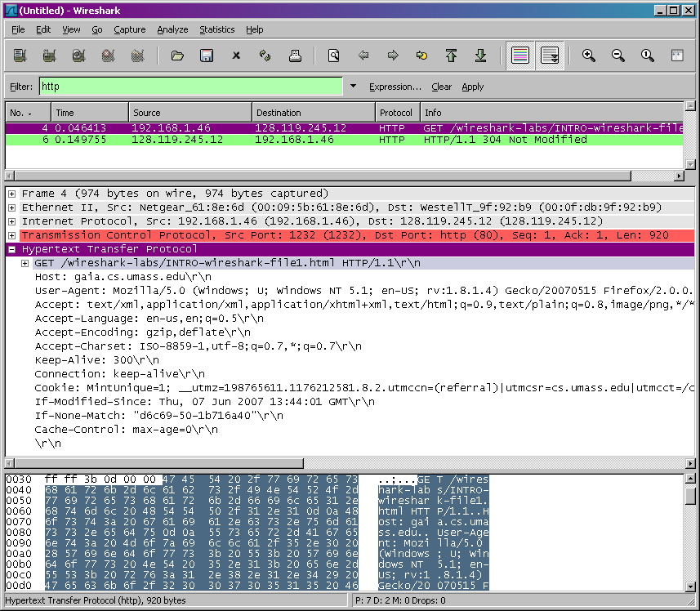Sort packets by Source column header
The width and height of the screenshot is (700, 611).
pyautogui.click(x=190, y=113)
